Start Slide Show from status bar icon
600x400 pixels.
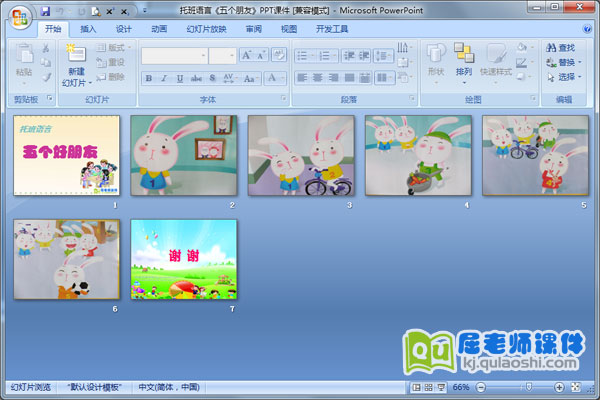pyautogui.click(x=441, y=387)
